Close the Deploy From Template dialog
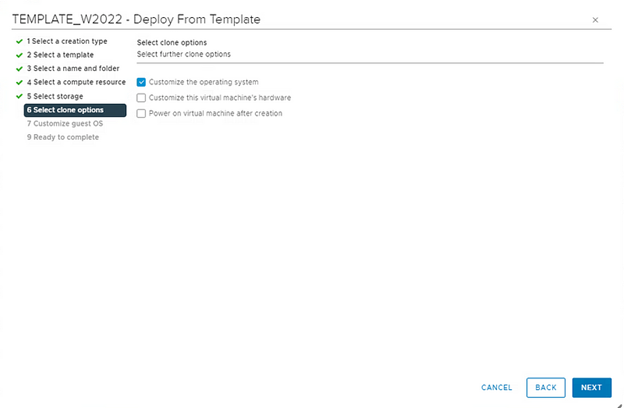Screen dimensions: 624x408 [x=596, y=20]
